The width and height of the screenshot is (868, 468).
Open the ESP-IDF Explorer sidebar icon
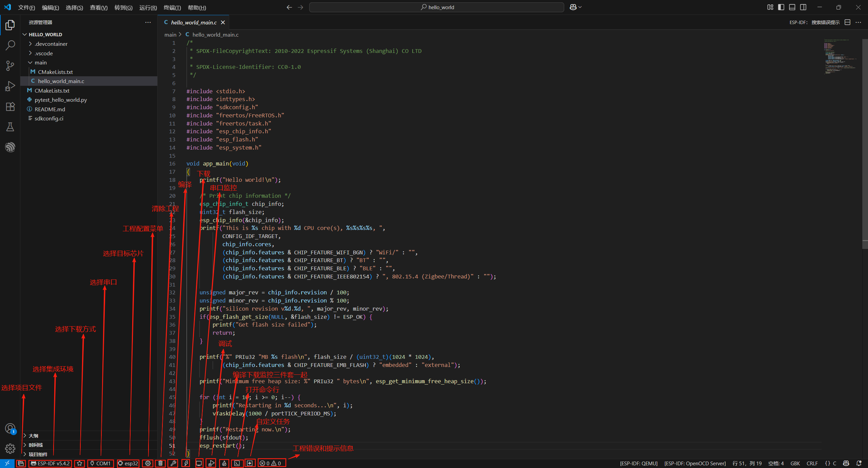[10, 147]
